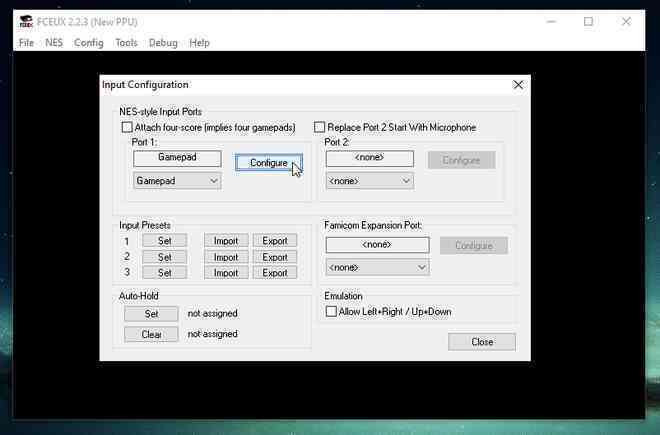Open the Help menu

[199, 43]
